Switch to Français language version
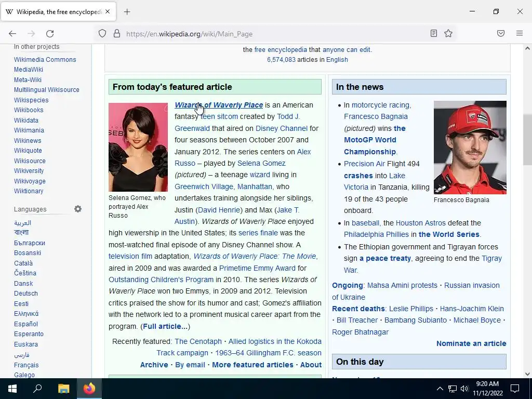 (26, 365)
